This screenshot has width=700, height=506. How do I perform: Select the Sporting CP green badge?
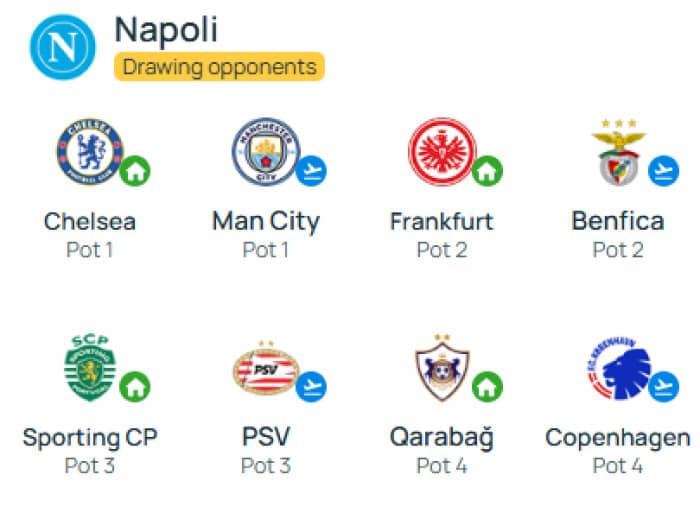point(90,368)
